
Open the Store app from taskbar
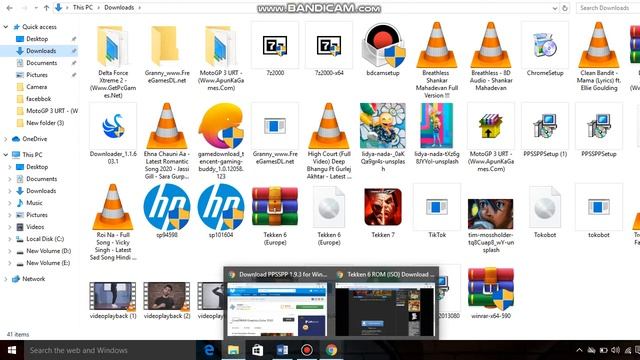(x=258, y=350)
